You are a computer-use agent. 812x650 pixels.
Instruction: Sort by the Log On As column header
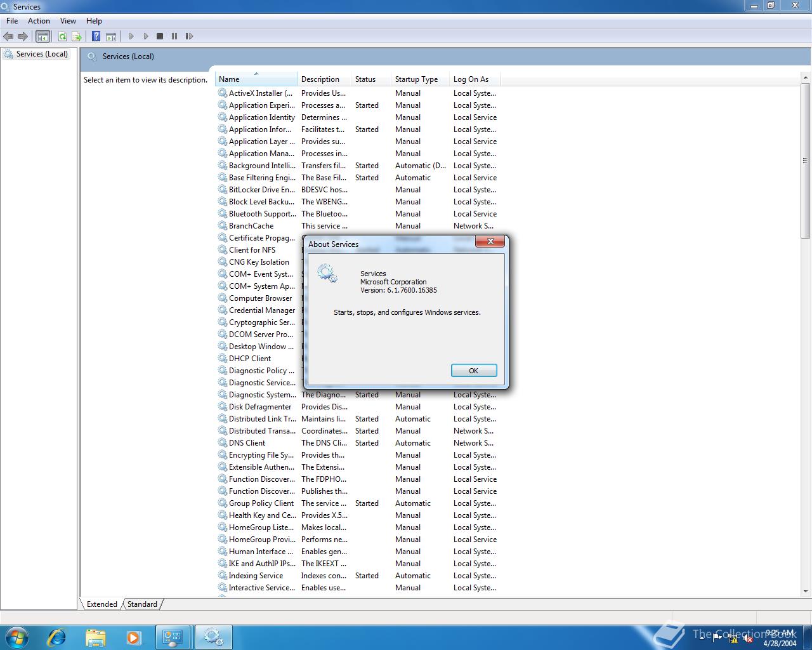pos(475,79)
